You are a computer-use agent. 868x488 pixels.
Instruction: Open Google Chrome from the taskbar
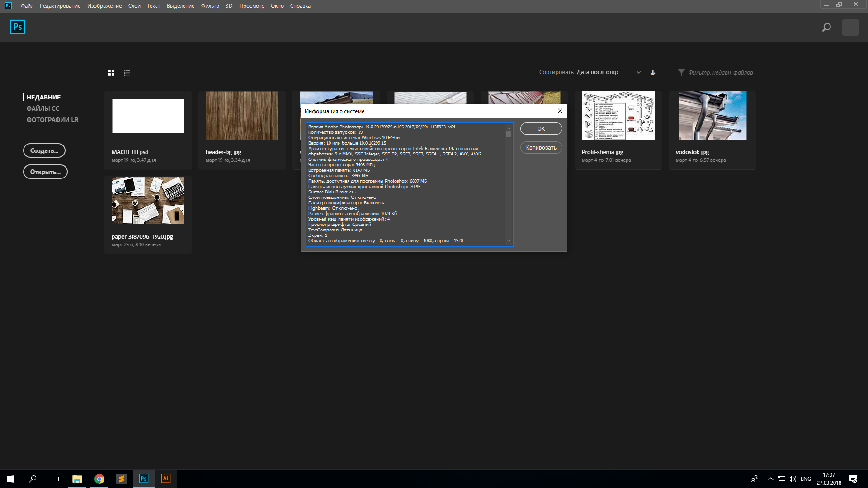[99, 479]
